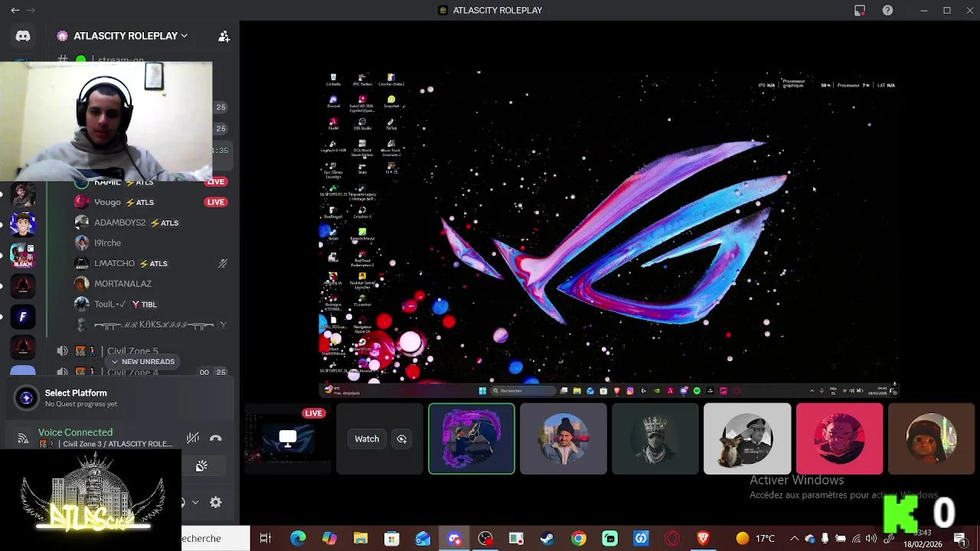Open weather widget showing 17°C
The height and width of the screenshot is (551, 980).
[756, 538]
